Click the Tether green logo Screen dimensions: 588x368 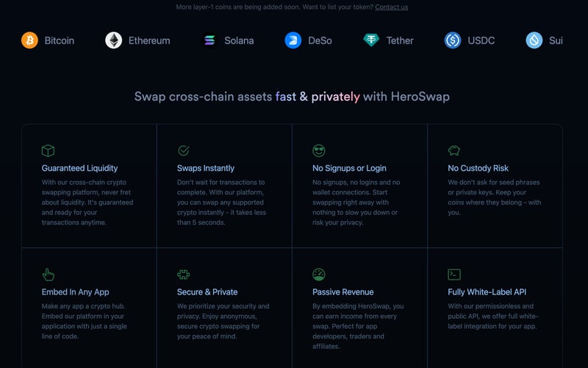pyautogui.click(x=371, y=40)
